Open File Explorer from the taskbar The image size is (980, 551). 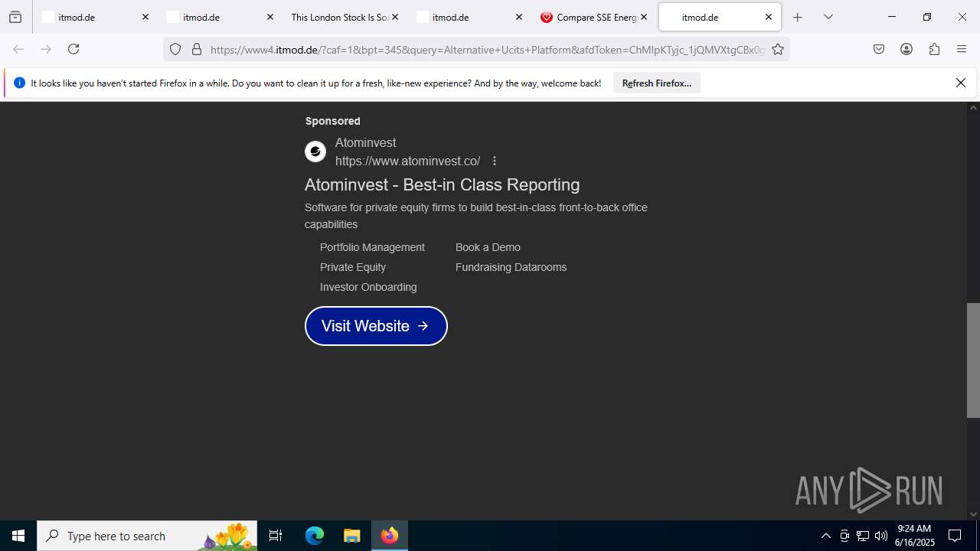tap(351, 536)
